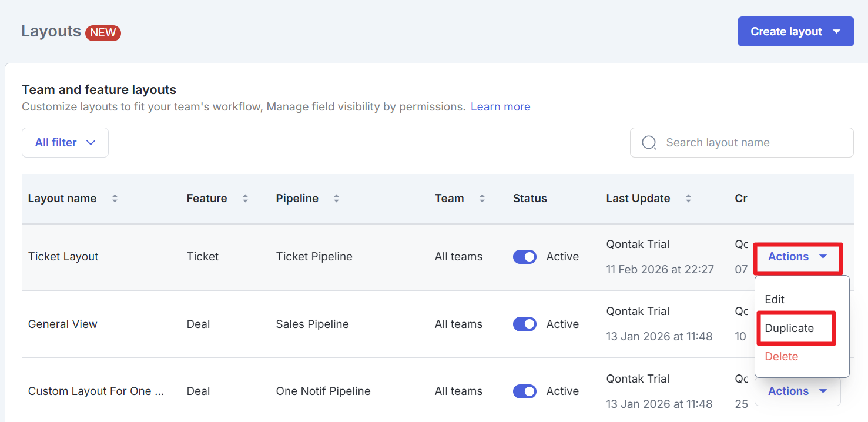Select Delete from the Actions menu

[781, 357]
